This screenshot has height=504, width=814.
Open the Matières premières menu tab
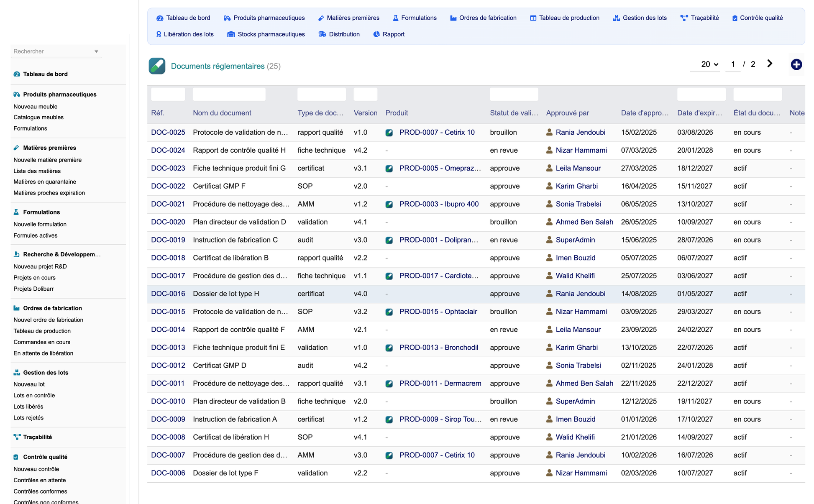pyautogui.click(x=349, y=18)
